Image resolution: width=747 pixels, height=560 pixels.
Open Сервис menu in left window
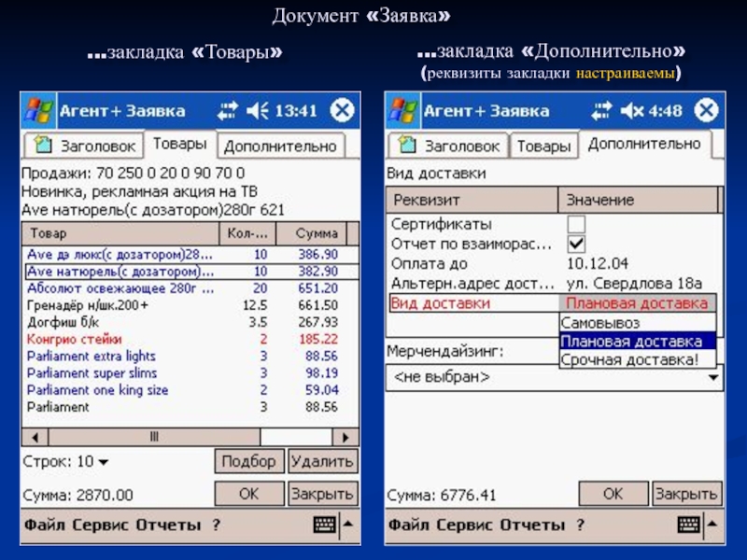click(101, 525)
